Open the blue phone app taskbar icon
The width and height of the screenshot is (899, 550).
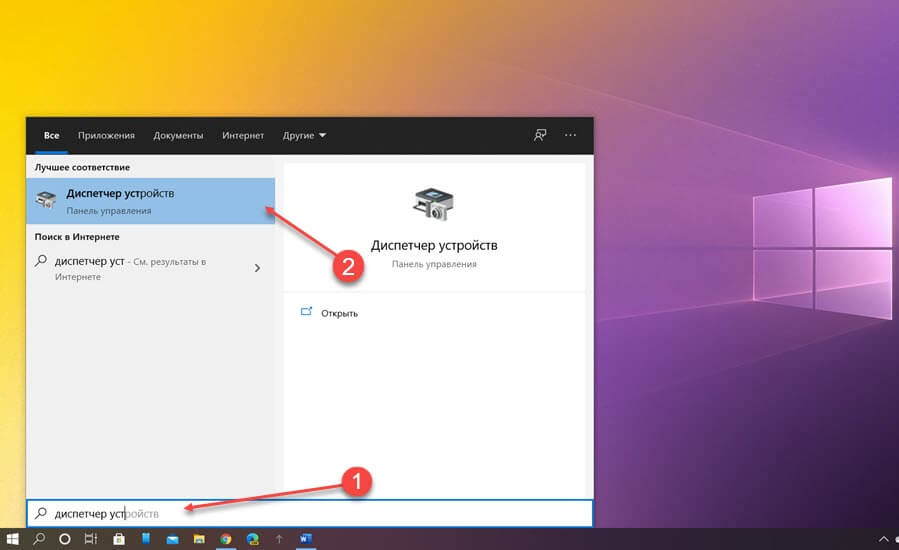(146, 539)
